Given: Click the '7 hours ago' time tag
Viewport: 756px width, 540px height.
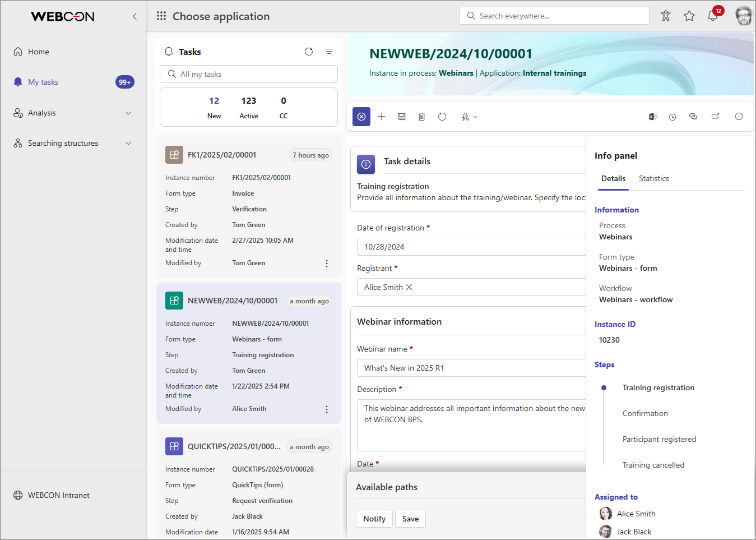Looking at the screenshot, I should click(310, 155).
